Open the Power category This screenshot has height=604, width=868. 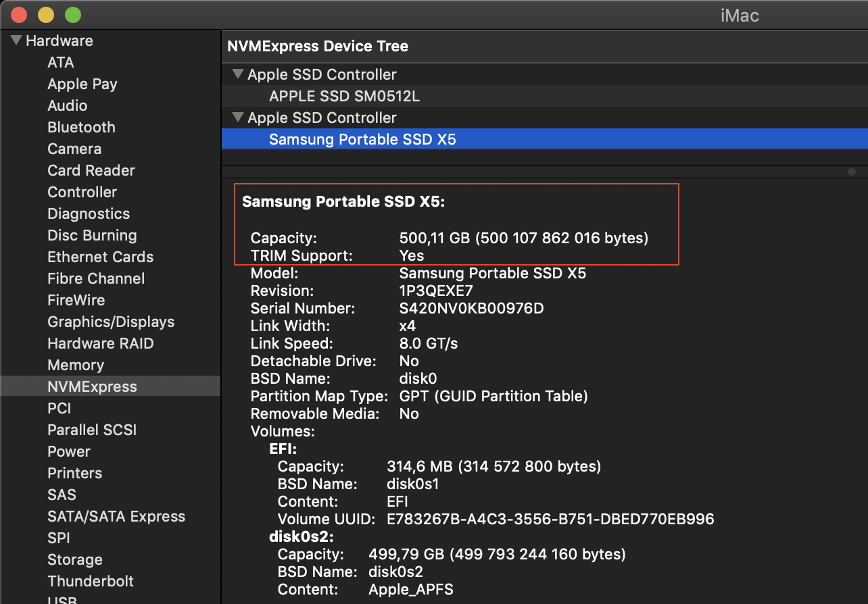pyautogui.click(x=69, y=451)
